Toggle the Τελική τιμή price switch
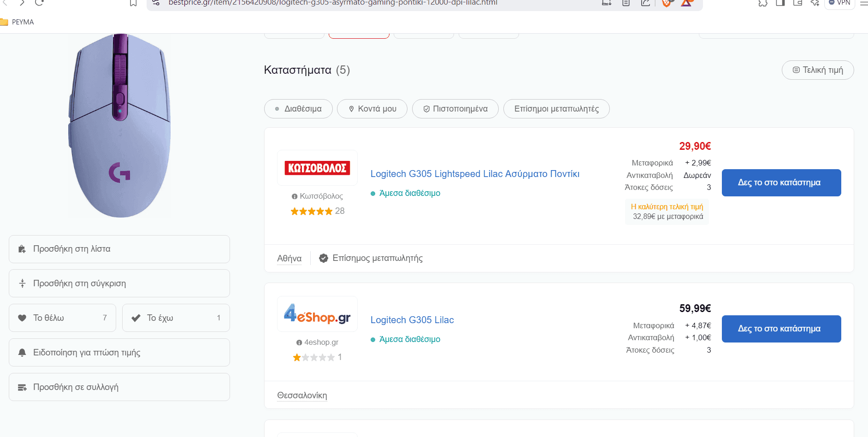This screenshot has width=868, height=437. tap(818, 70)
